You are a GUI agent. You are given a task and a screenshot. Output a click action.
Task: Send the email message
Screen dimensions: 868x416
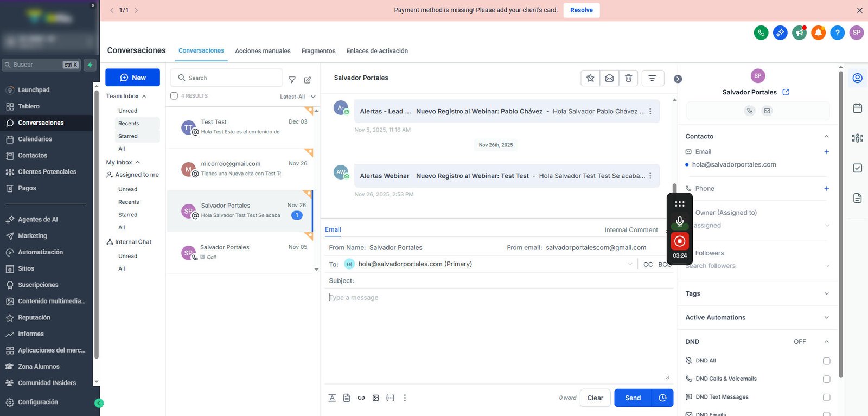click(633, 398)
